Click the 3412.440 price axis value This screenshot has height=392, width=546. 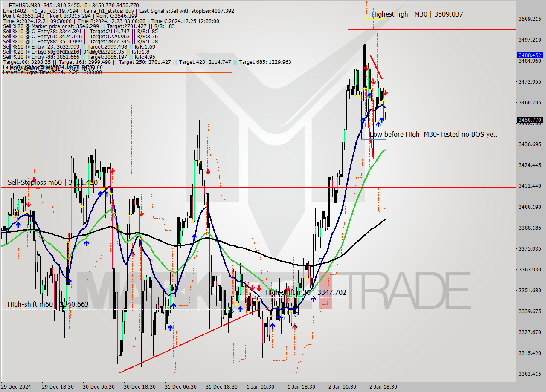click(x=529, y=186)
